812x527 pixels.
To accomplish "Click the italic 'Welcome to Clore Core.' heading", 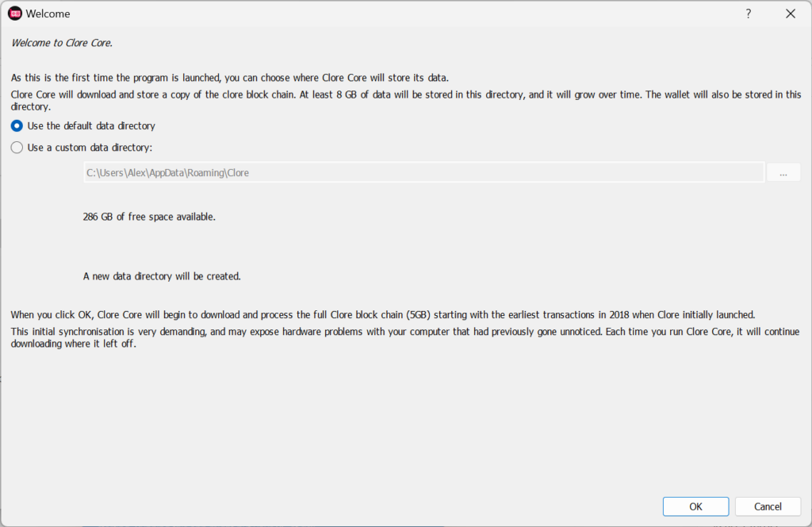I will pos(62,43).
